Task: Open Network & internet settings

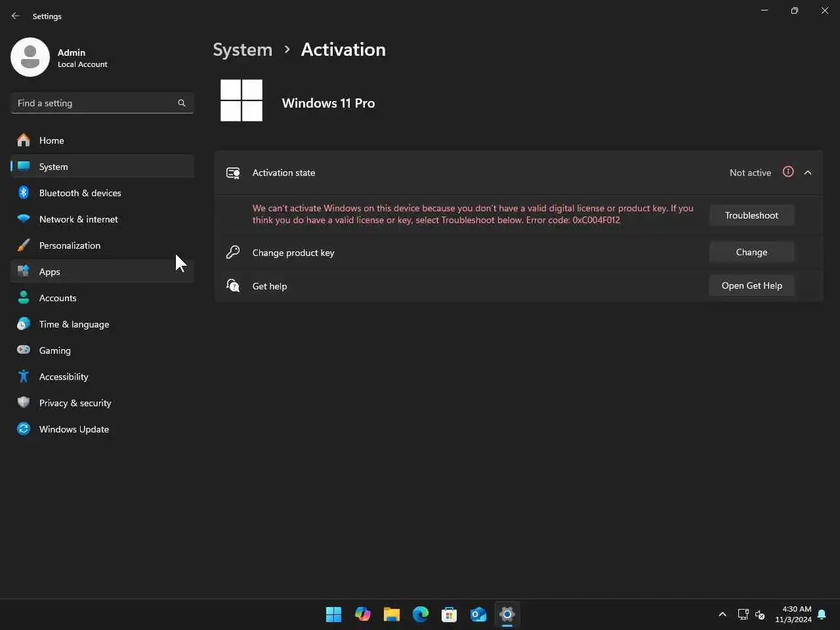Action: [102, 219]
